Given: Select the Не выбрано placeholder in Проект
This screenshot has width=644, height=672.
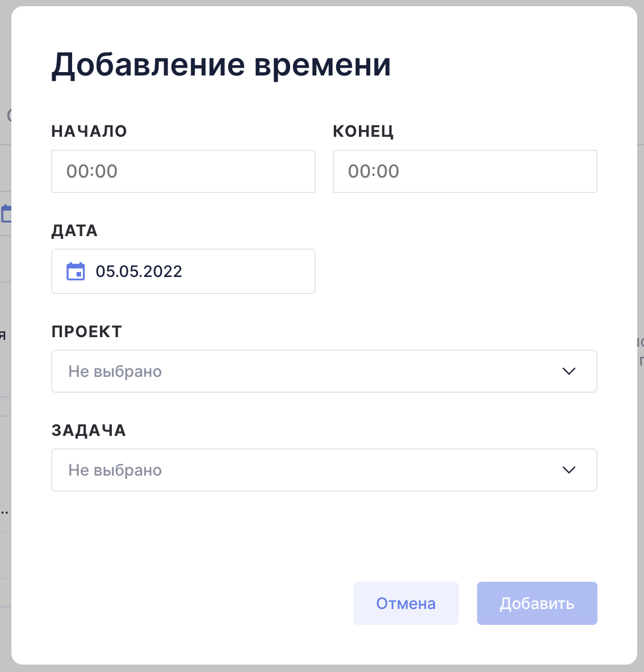Looking at the screenshot, I should pos(115,371).
